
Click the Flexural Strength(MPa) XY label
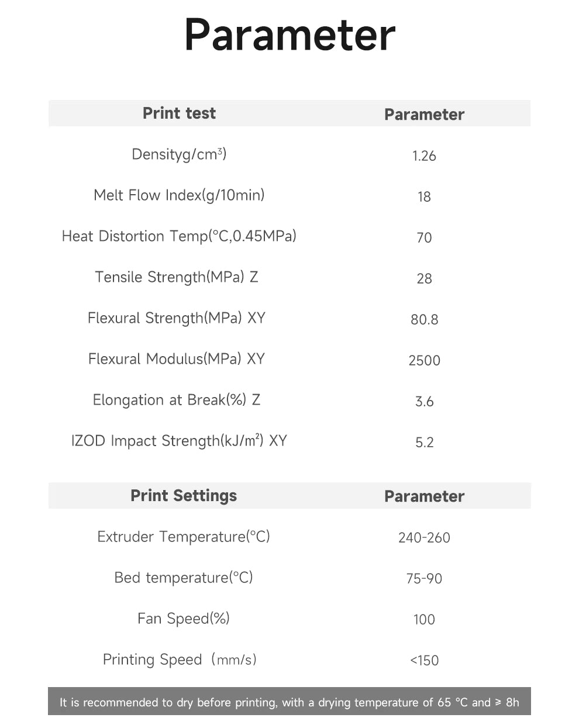click(177, 318)
